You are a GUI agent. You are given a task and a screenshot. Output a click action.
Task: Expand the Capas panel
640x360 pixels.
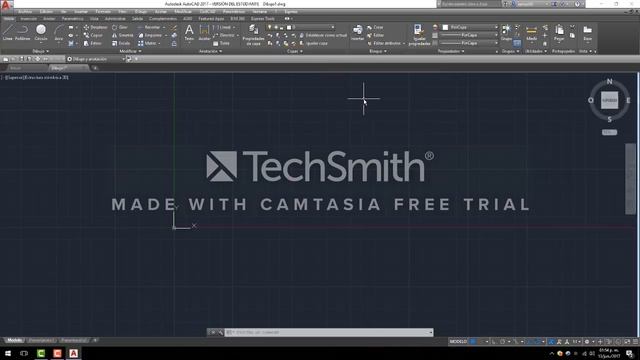pos(295,51)
